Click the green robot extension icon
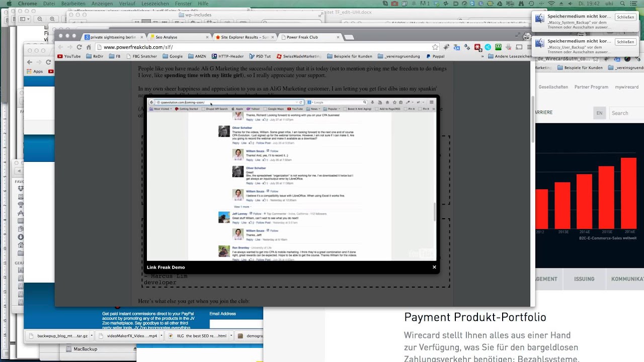The width and height of the screenshot is (644, 362). click(x=498, y=47)
